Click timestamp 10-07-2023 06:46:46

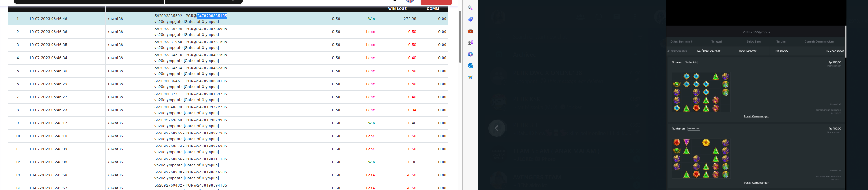(48, 19)
